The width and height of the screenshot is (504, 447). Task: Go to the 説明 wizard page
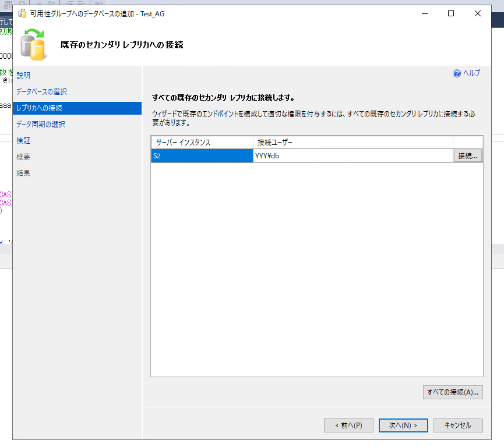click(x=23, y=75)
